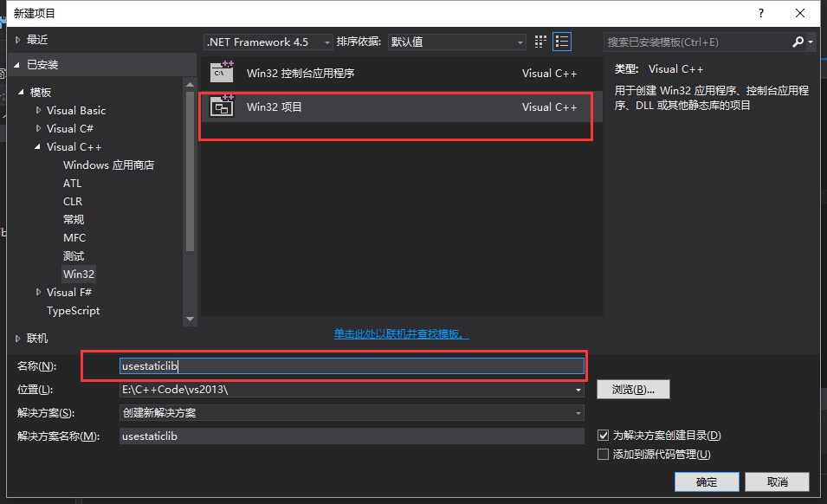This screenshot has width=827, height=504.
Task: Select Windows 应用商店 template category
Action: 108,165
